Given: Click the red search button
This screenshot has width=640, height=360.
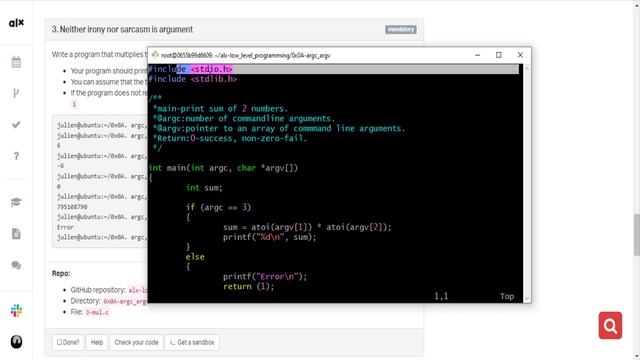Looking at the screenshot, I should (610, 325).
